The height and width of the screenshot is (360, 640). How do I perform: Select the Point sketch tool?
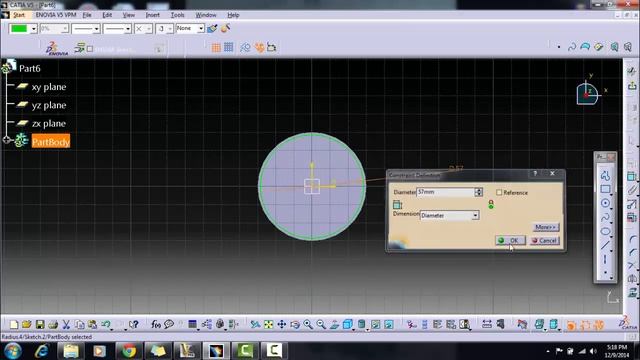(605, 272)
